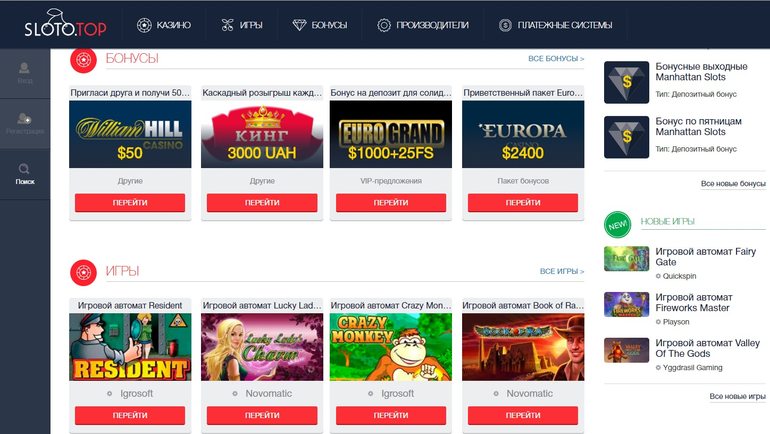Viewport: 770px width, 434px height.
Task: Go to Crazy Monkey game via ПЕРЕЙТИ button
Action: tap(391, 415)
